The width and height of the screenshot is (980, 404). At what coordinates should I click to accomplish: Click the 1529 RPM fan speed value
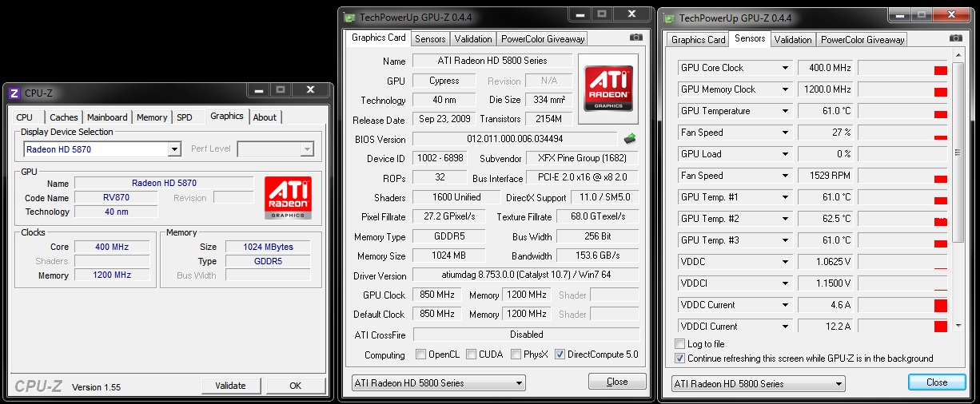tap(827, 176)
